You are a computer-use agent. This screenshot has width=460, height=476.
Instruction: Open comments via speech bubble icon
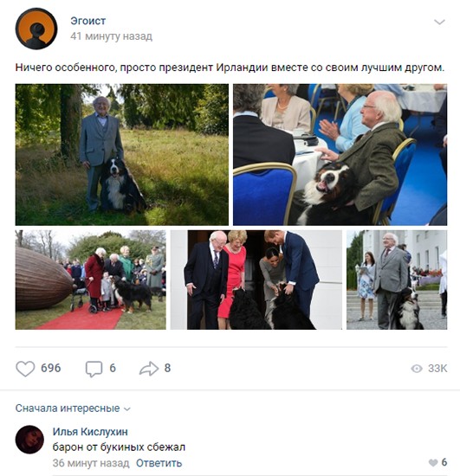point(94,369)
